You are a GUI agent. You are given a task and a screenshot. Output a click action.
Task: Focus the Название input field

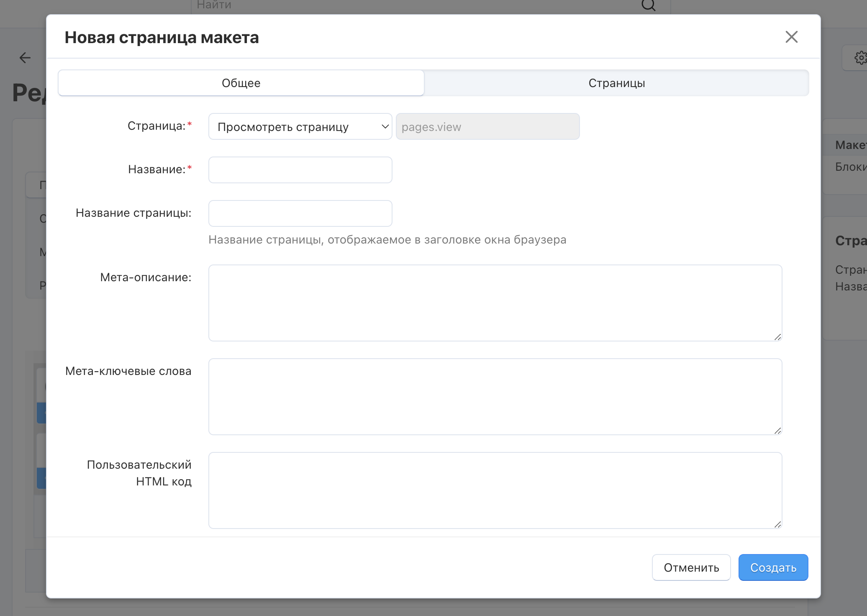300,170
